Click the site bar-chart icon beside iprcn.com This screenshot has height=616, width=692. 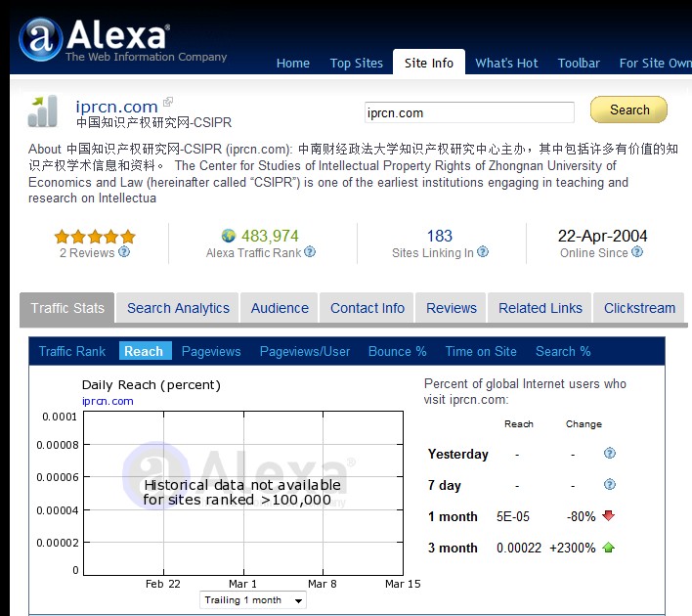(43, 110)
